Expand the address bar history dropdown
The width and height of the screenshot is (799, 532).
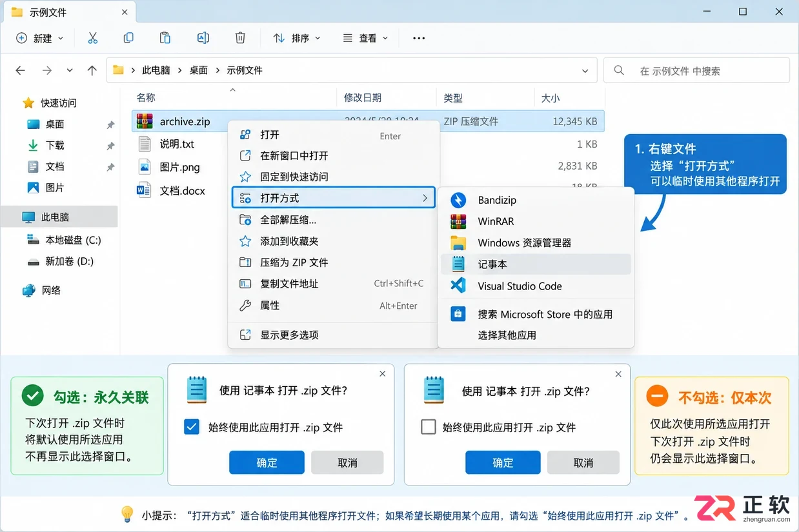[x=585, y=70]
